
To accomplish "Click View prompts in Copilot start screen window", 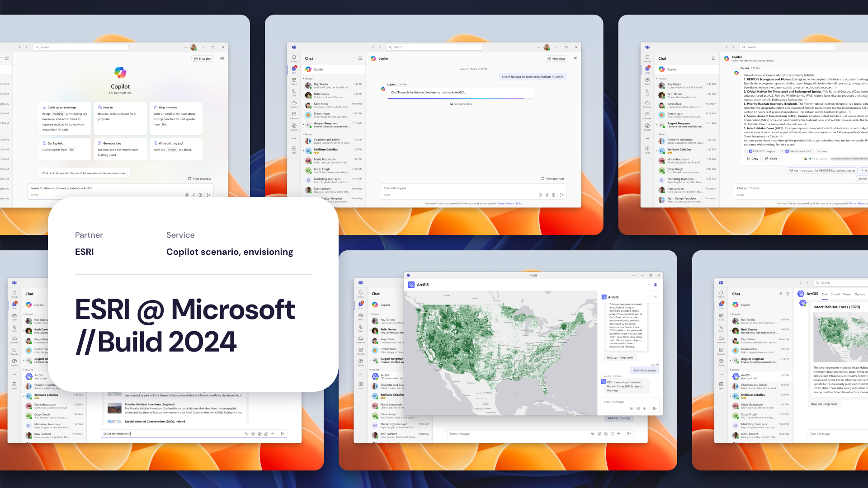I will click(x=199, y=179).
